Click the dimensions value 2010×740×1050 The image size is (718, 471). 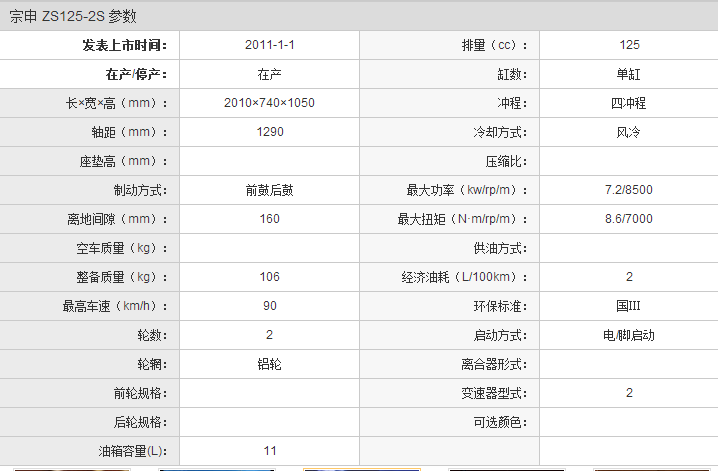(269, 103)
